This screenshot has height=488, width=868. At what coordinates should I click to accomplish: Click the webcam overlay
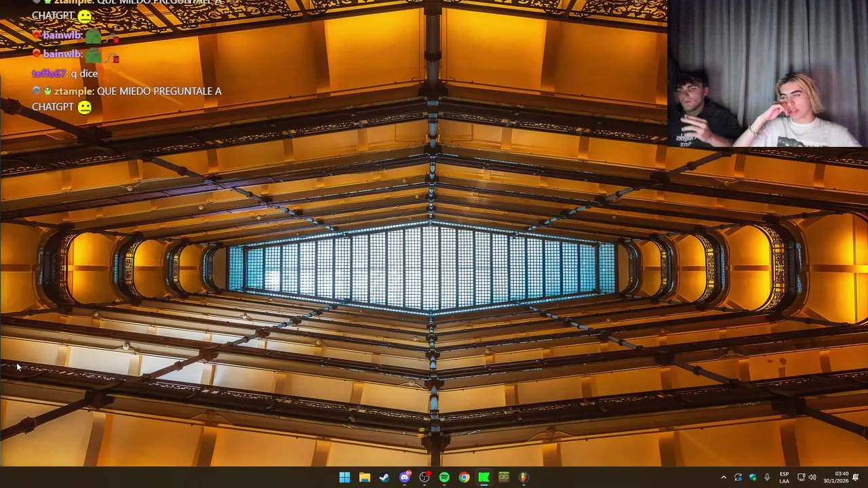[768, 73]
